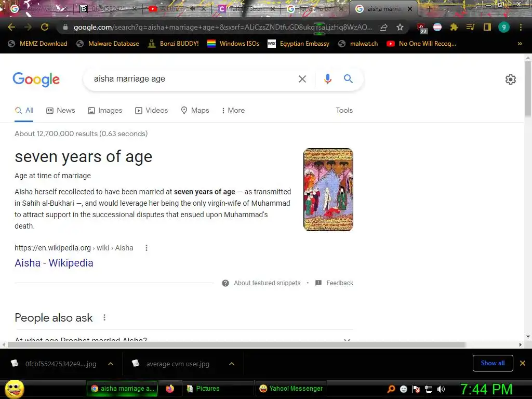Open a new browser tab

point(429,9)
